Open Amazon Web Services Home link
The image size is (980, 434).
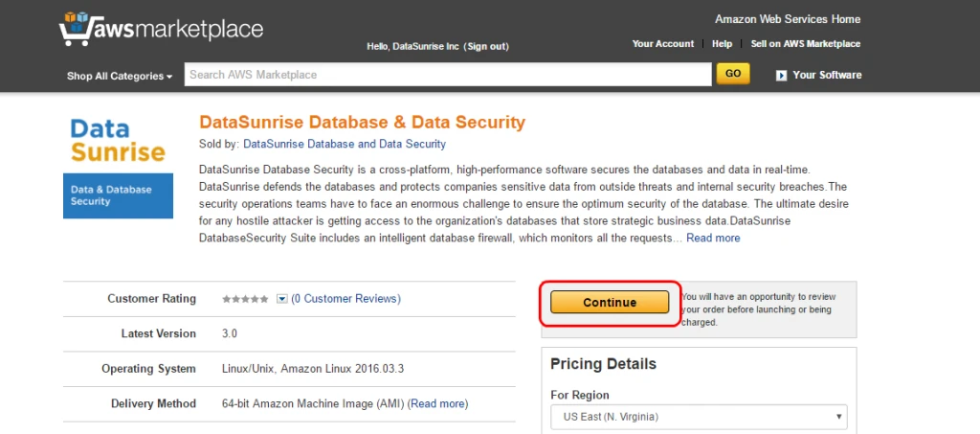pyautogui.click(x=787, y=19)
